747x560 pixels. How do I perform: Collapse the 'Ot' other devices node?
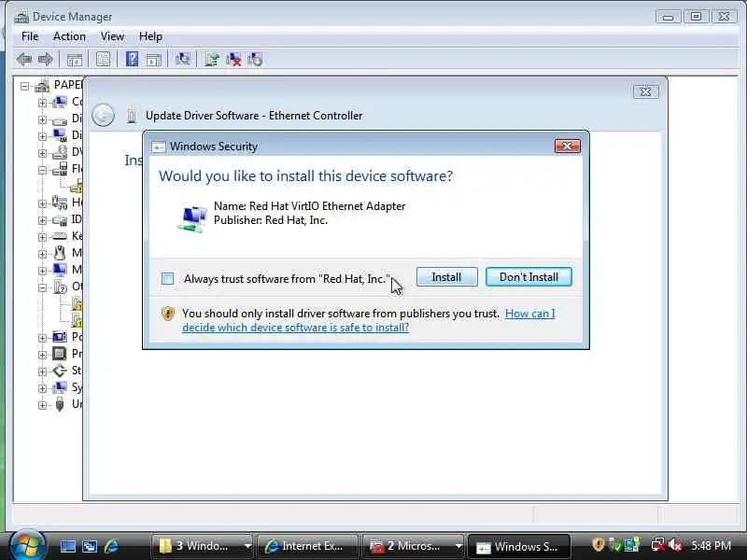[42, 287]
